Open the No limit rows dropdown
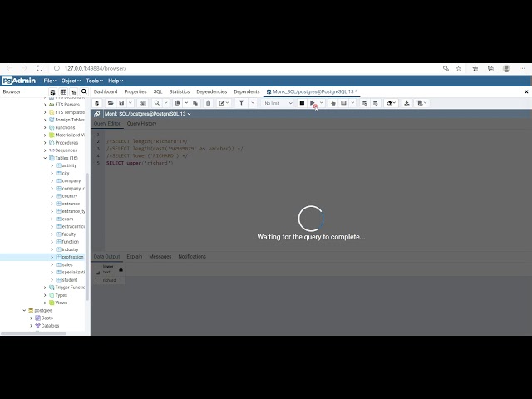This screenshot has height=399, width=532. [278, 103]
